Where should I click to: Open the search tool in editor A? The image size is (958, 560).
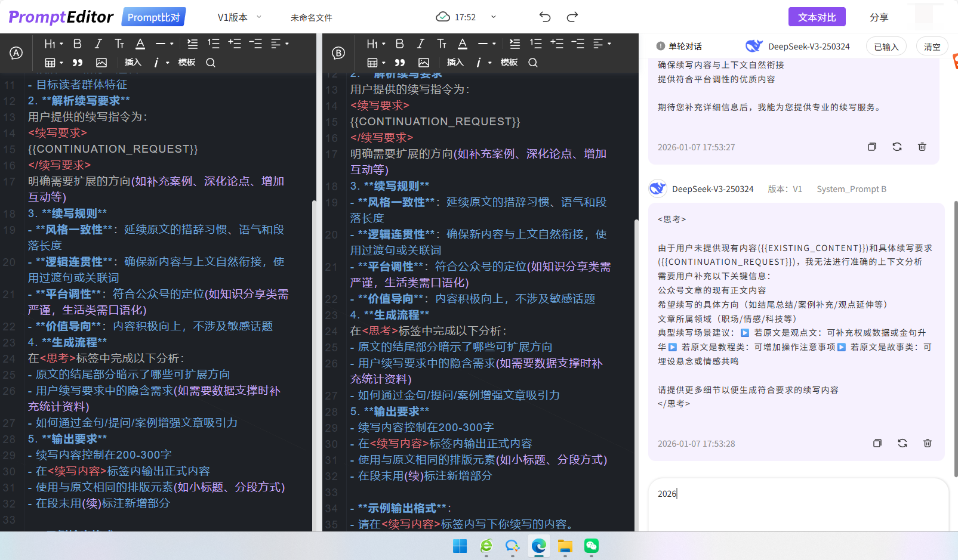tap(210, 62)
